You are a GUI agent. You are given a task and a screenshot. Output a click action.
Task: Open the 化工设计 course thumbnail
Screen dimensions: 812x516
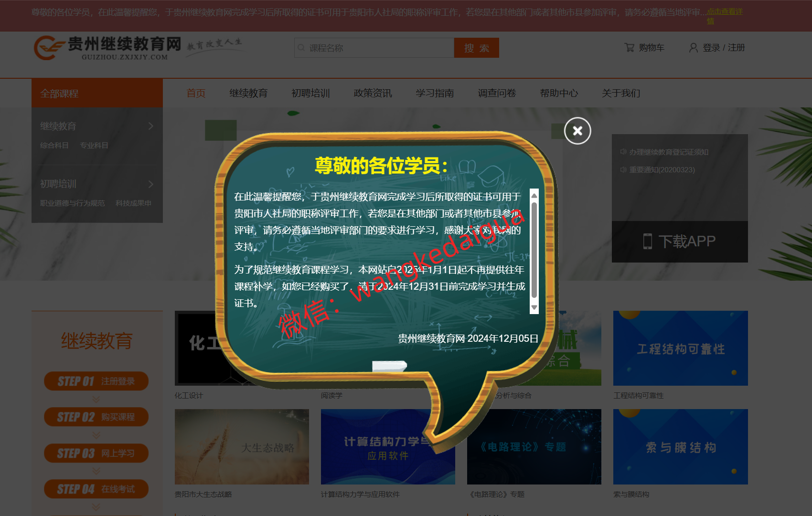[x=197, y=348]
